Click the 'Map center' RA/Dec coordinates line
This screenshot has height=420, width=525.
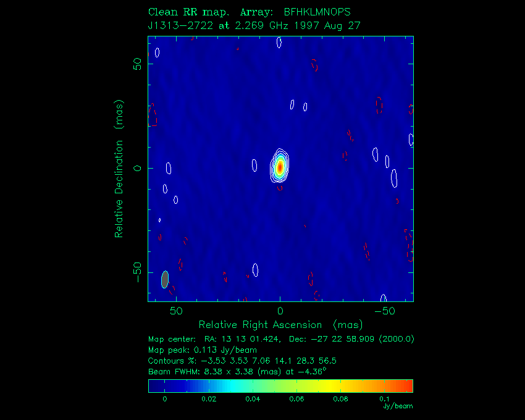[281, 339]
